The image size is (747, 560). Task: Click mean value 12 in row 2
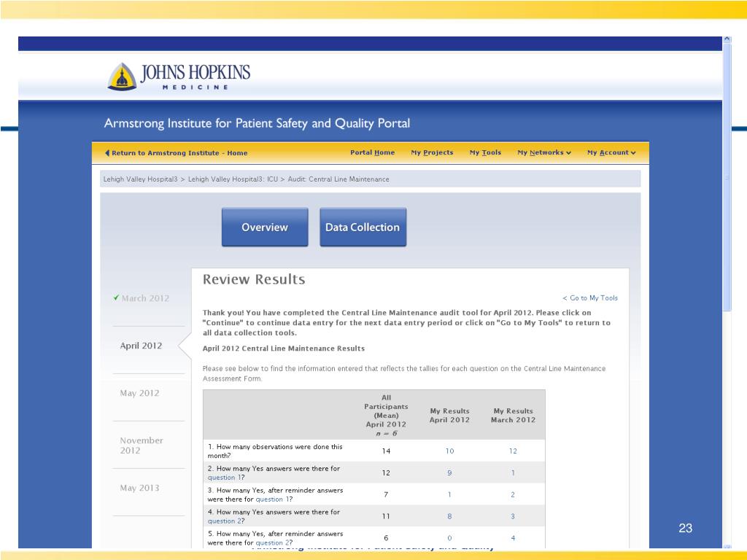386,472
